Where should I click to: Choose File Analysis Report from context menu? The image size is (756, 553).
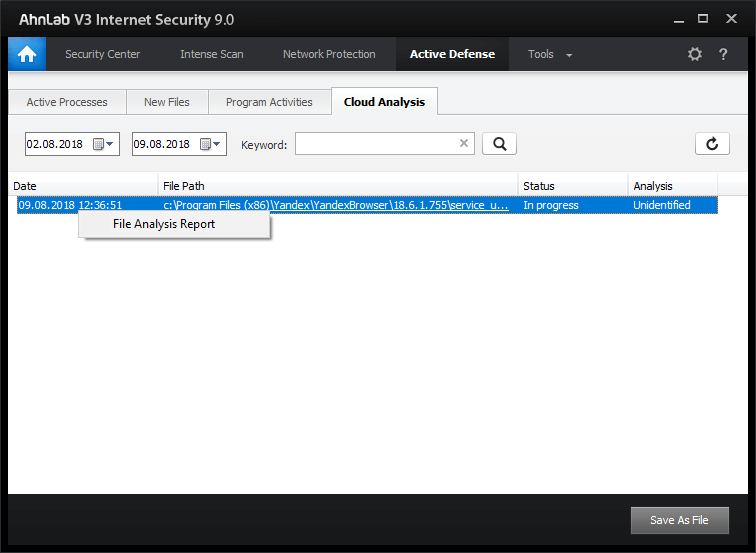pyautogui.click(x=174, y=224)
